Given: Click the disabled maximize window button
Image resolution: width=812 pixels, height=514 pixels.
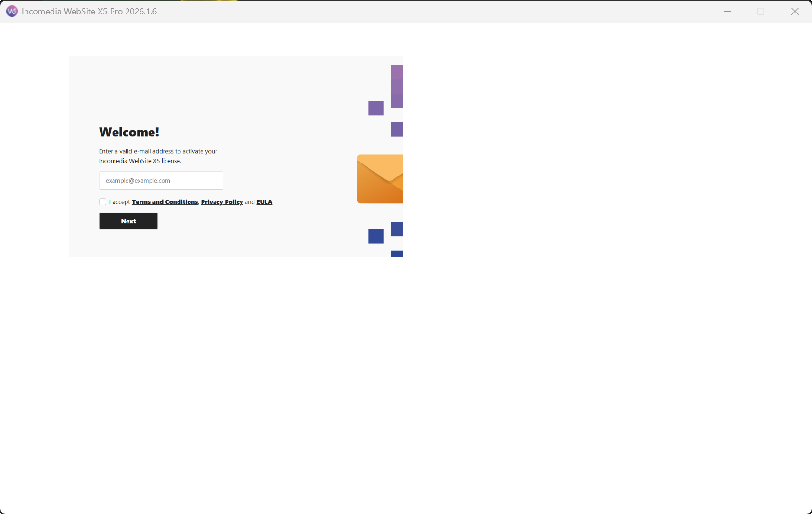Looking at the screenshot, I should 761,11.
